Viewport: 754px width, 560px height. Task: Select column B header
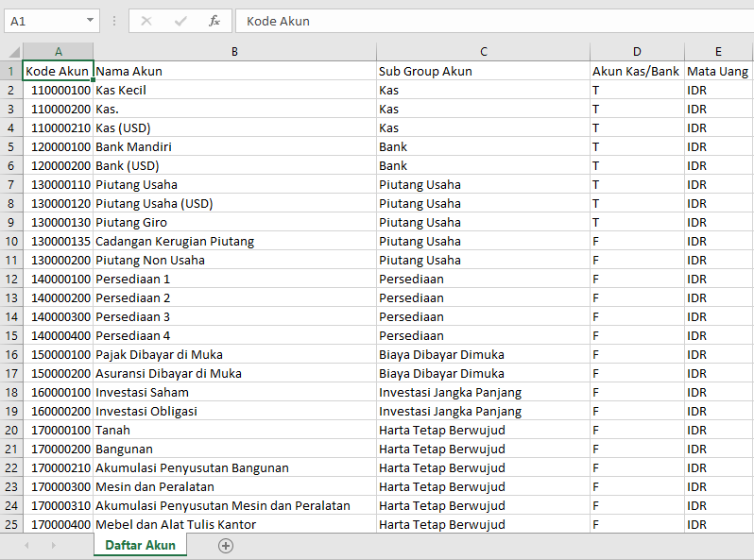pyautogui.click(x=234, y=52)
